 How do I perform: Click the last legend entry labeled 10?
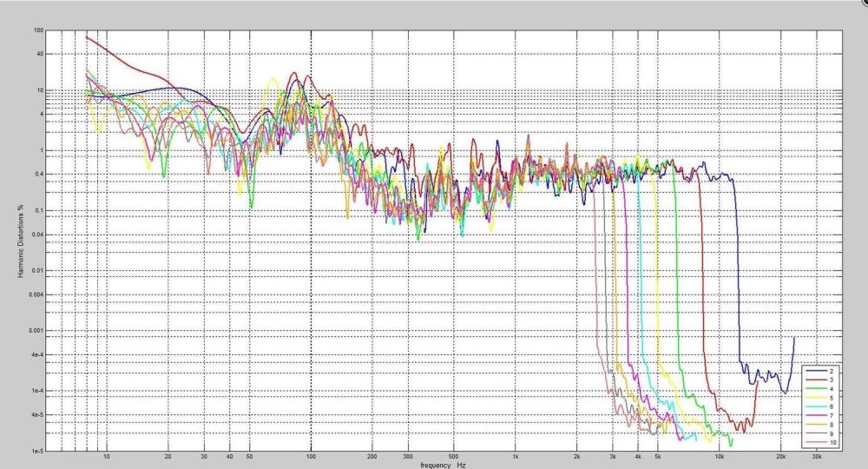tap(832, 442)
